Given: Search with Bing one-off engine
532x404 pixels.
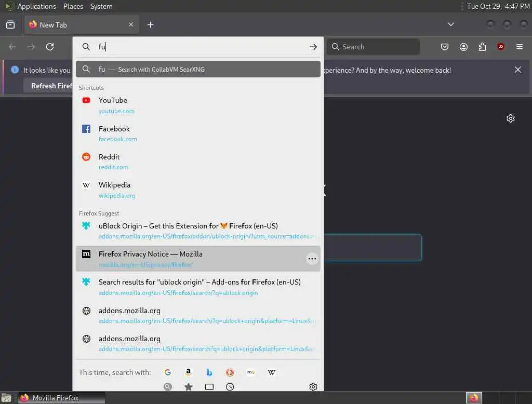Looking at the screenshot, I should (209, 372).
